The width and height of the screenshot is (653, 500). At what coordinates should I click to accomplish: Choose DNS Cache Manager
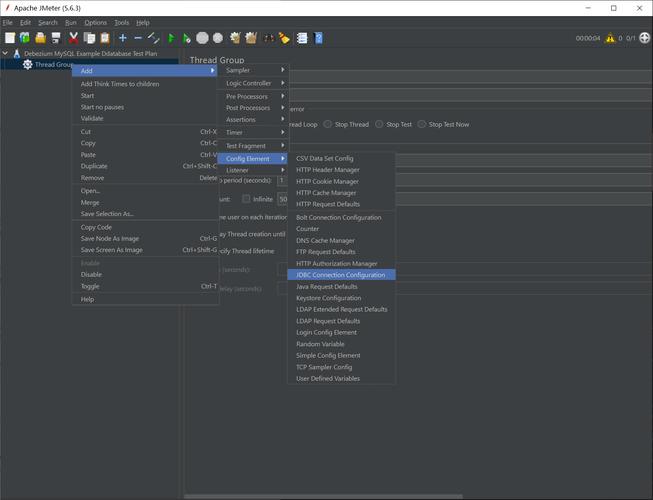point(341,241)
